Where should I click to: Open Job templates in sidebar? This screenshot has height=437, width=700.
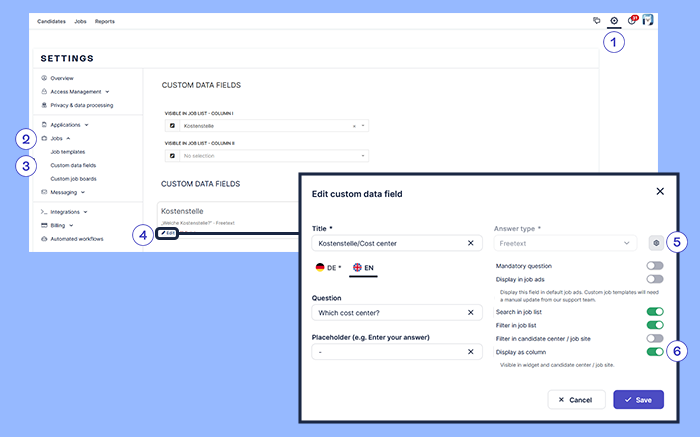(x=67, y=152)
